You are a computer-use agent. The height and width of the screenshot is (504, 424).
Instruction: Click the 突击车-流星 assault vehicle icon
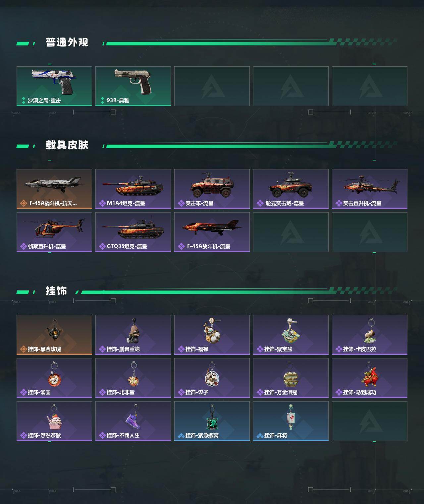[x=212, y=189]
